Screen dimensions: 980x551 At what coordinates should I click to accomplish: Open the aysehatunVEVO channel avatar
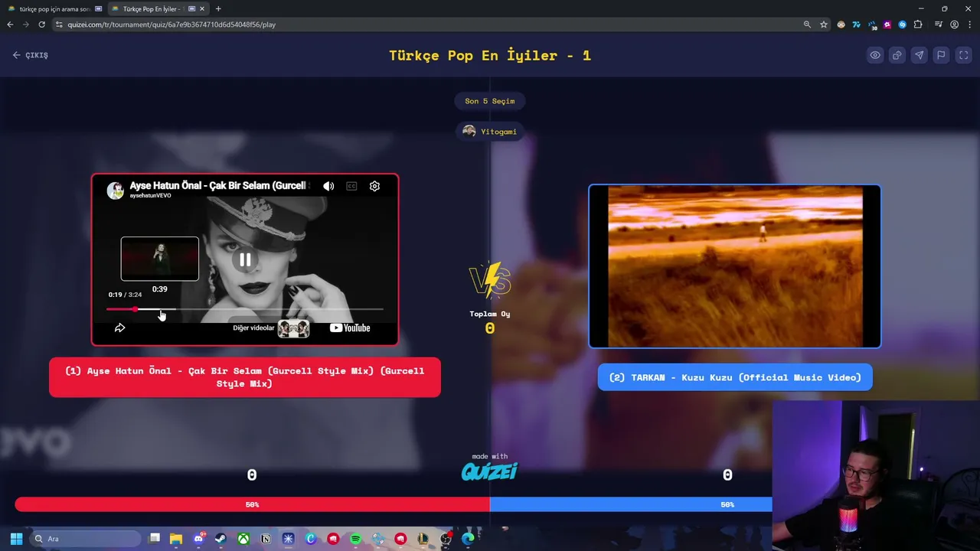[116, 191]
